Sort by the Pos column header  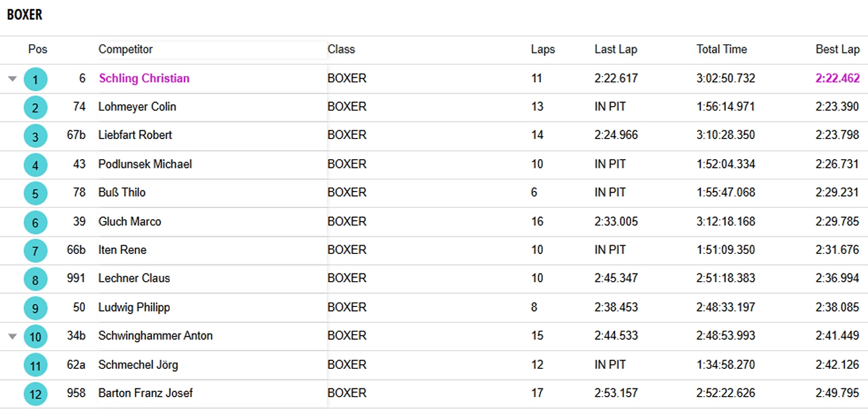[x=38, y=50]
